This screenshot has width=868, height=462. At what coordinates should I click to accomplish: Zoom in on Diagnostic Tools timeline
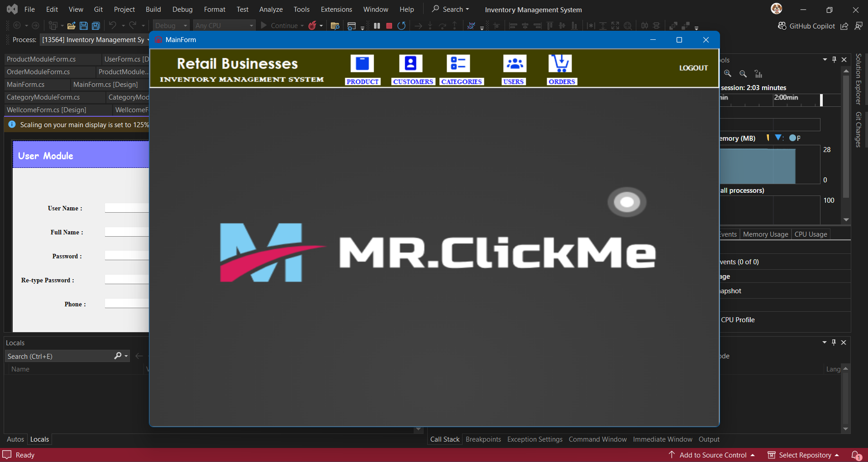click(x=728, y=74)
